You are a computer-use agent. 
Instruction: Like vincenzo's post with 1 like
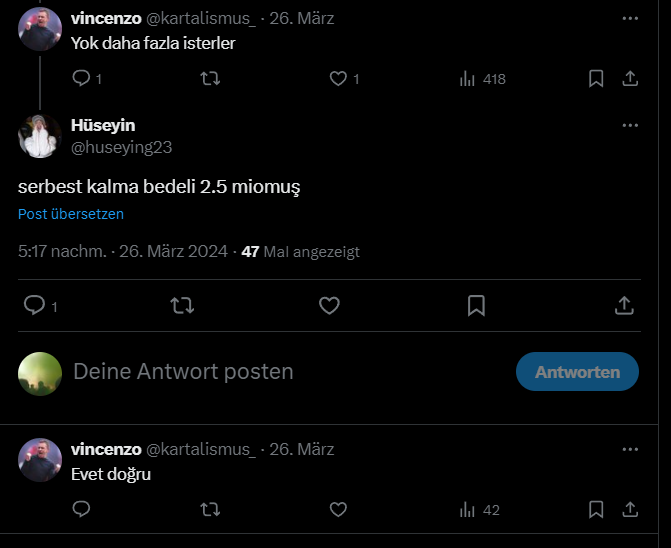338,78
